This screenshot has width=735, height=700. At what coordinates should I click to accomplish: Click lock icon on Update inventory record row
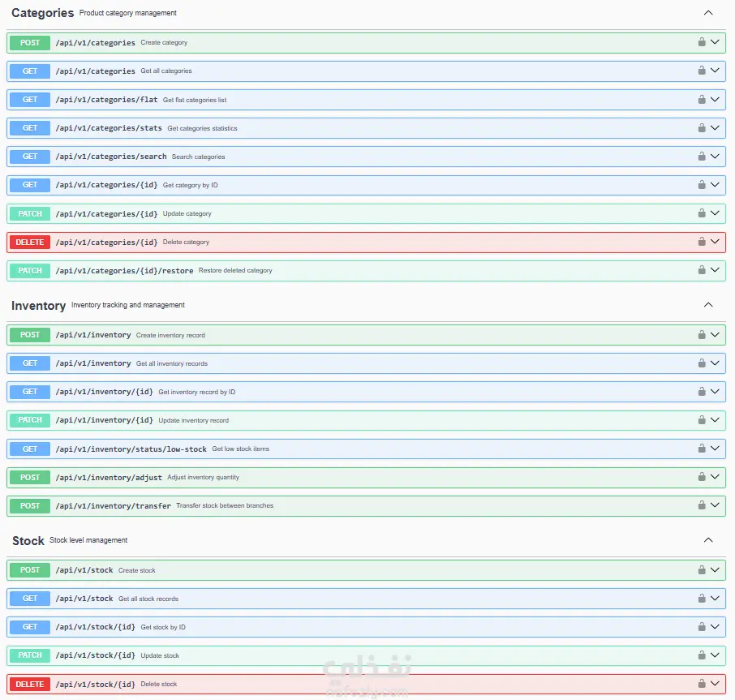(x=702, y=419)
